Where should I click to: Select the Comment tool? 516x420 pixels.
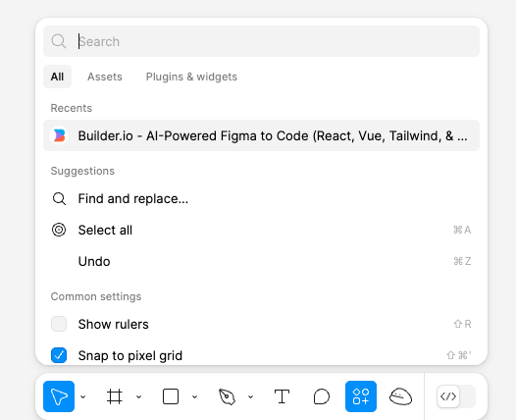click(322, 396)
